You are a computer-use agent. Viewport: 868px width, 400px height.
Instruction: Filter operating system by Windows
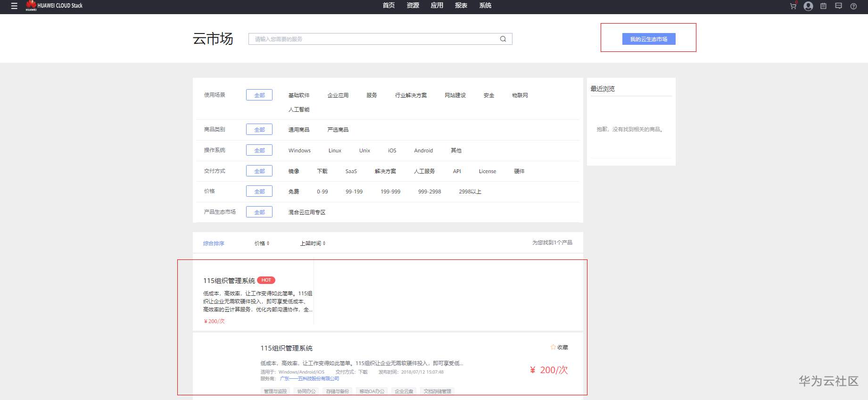click(299, 150)
